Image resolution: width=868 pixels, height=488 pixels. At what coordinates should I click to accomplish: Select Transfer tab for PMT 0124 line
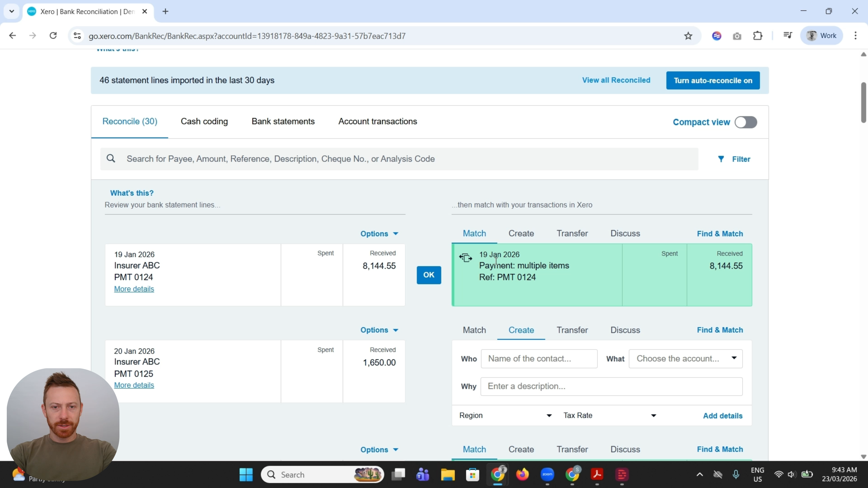pyautogui.click(x=572, y=233)
